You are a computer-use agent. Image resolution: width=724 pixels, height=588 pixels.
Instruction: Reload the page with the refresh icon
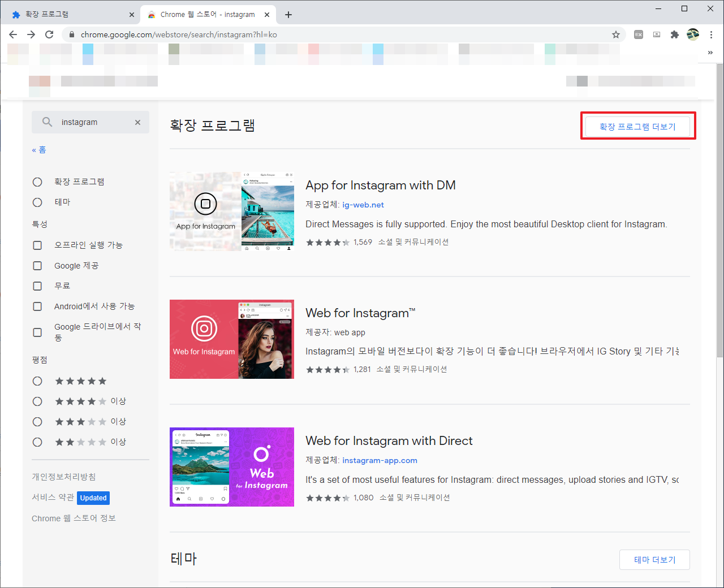click(x=49, y=34)
